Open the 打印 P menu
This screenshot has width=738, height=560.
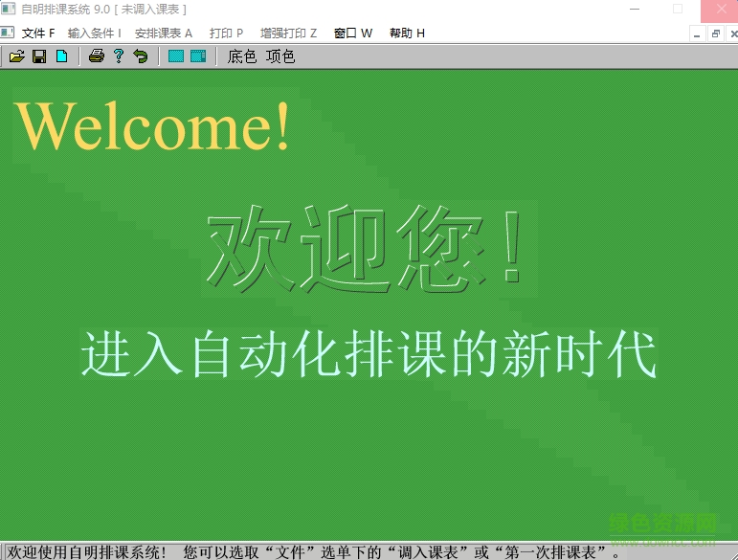click(x=227, y=34)
